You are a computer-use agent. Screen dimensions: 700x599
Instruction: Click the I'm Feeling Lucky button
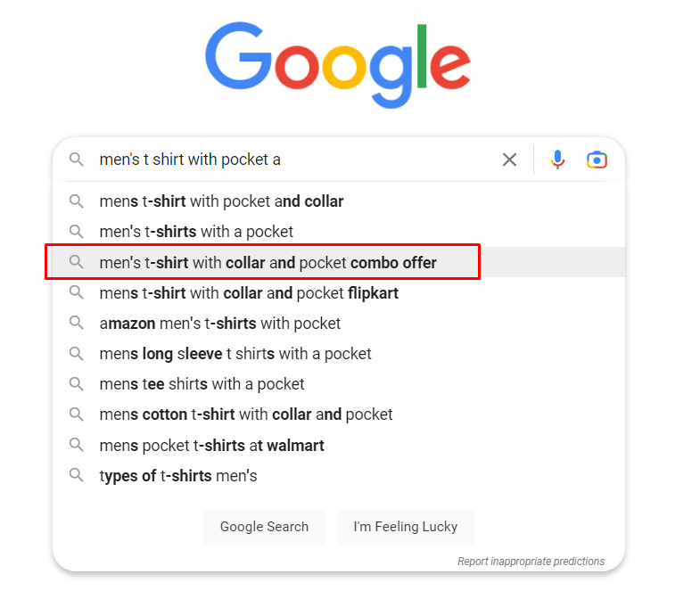(x=406, y=527)
